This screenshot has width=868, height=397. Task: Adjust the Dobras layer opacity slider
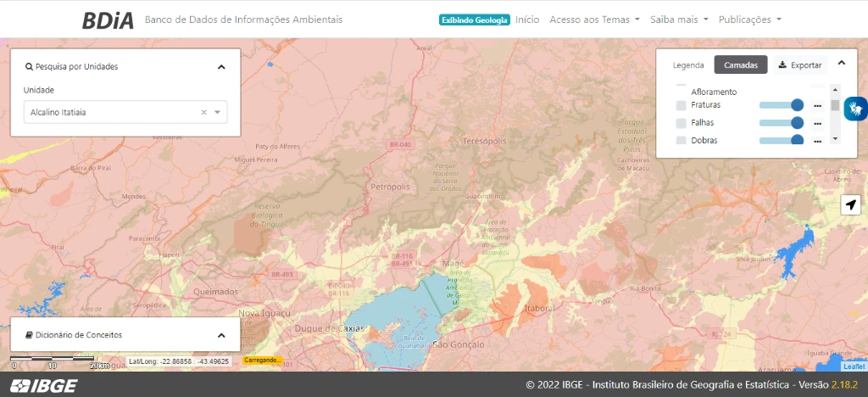pos(781,140)
